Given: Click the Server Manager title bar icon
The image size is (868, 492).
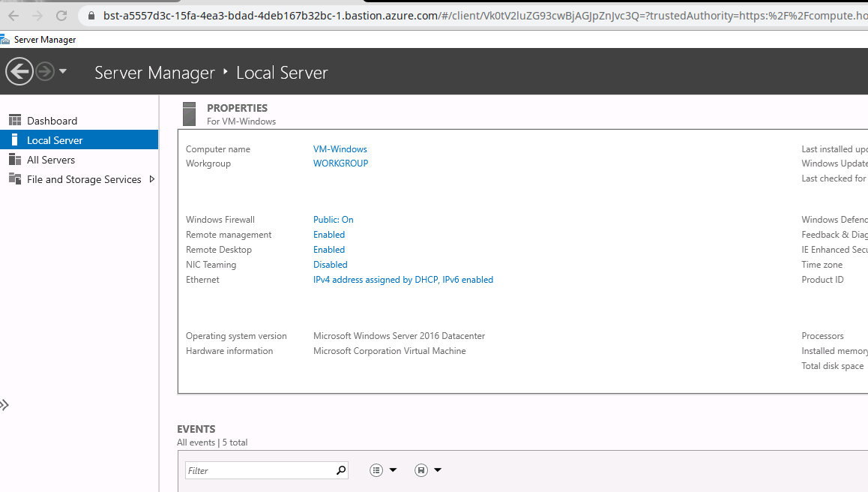Looking at the screenshot, I should [x=5, y=39].
